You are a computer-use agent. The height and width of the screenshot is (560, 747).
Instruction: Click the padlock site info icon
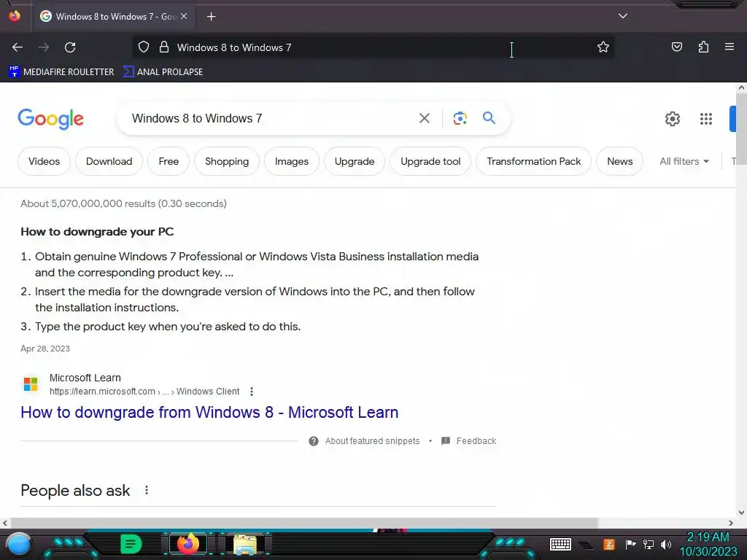[164, 47]
